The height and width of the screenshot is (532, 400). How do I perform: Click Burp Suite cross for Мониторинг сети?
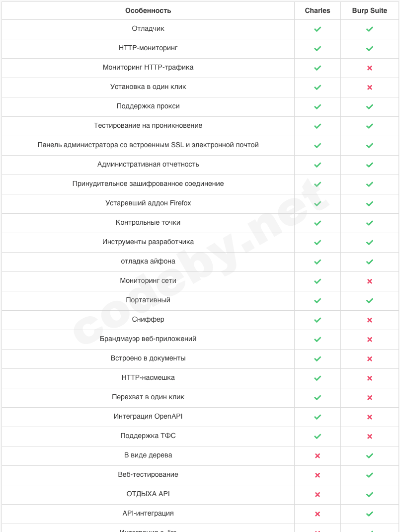(x=370, y=281)
